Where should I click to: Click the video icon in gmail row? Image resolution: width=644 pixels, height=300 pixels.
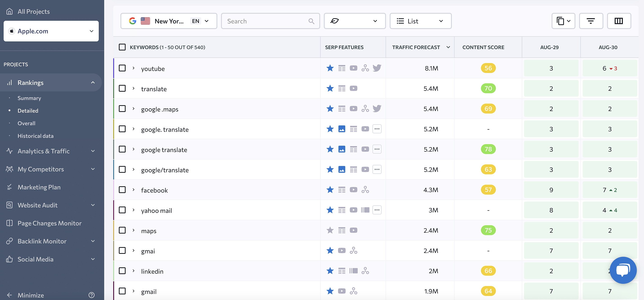pyautogui.click(x=342, y=291)
